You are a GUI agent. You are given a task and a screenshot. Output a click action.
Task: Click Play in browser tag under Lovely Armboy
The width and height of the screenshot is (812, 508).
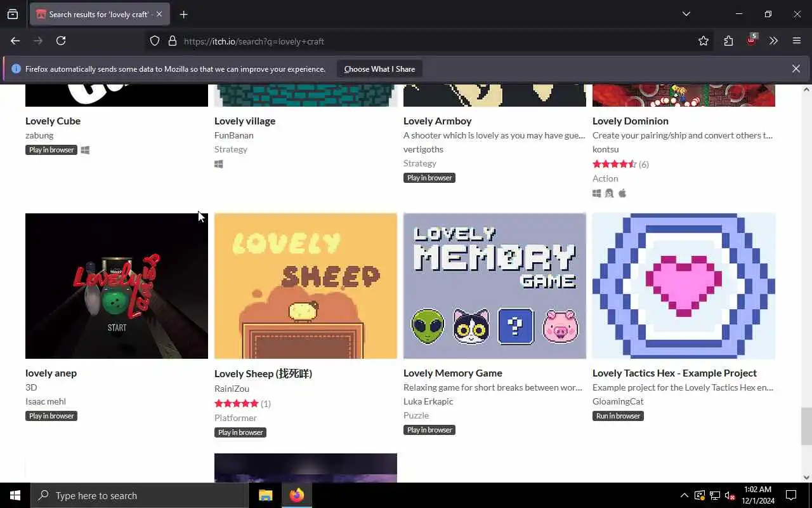[429, 178]
